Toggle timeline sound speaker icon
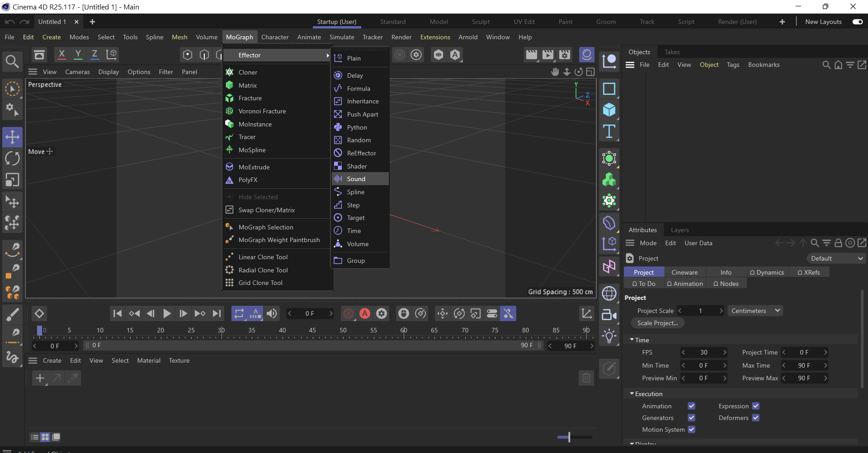Screen dimensions: 868x453 [x=272, y=313]
